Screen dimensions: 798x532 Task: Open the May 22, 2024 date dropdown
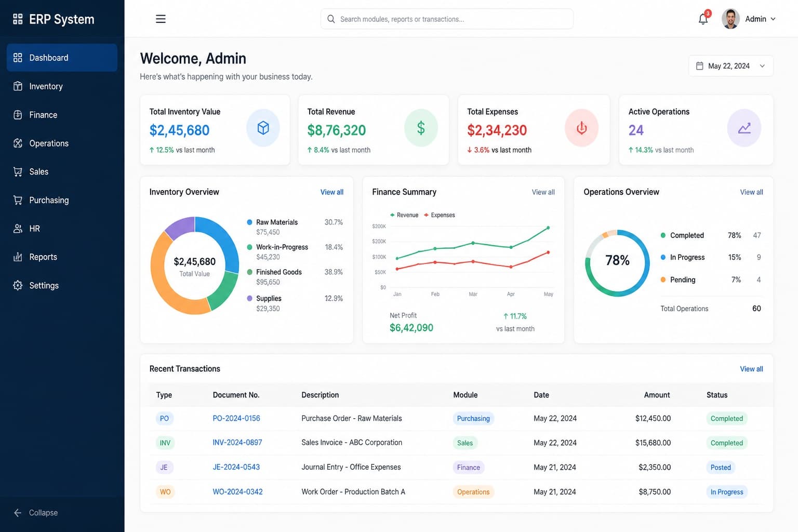tap(730, 66)
